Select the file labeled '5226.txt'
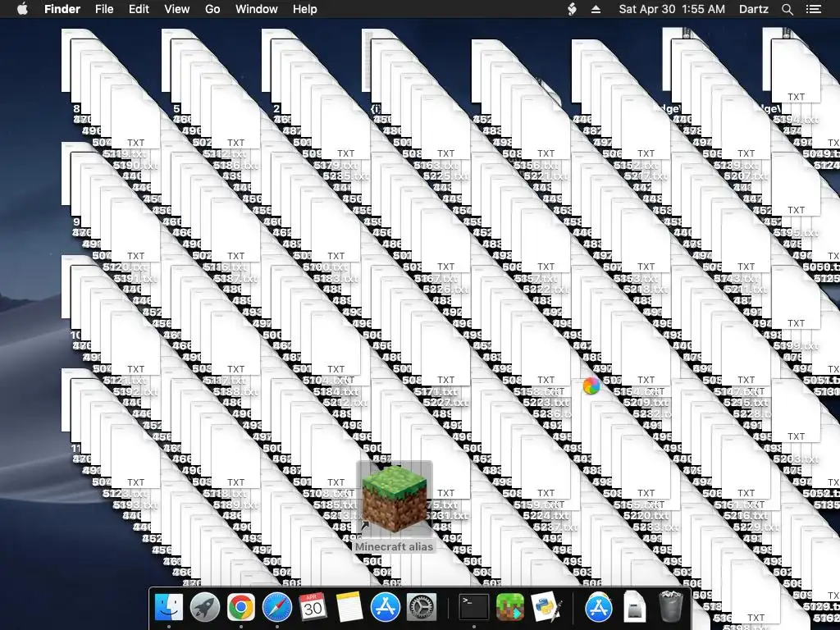840x630 pixels. (445, 290)
